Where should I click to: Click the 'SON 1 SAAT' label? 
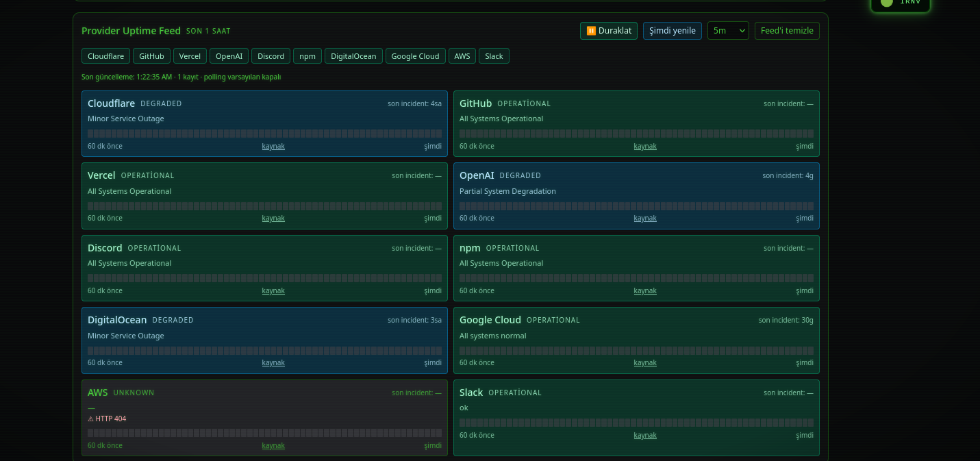click(208, 32)
